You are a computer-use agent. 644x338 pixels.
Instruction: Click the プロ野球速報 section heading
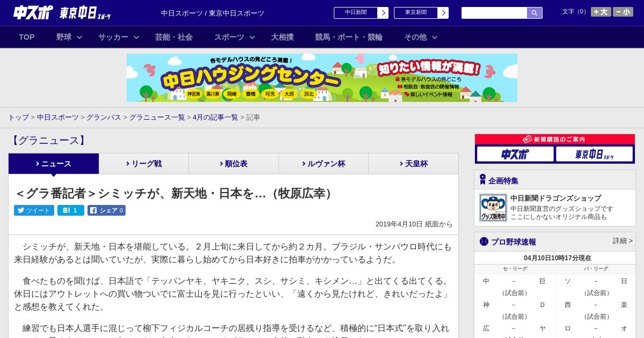pyautogui.click(x=514, y=242)
